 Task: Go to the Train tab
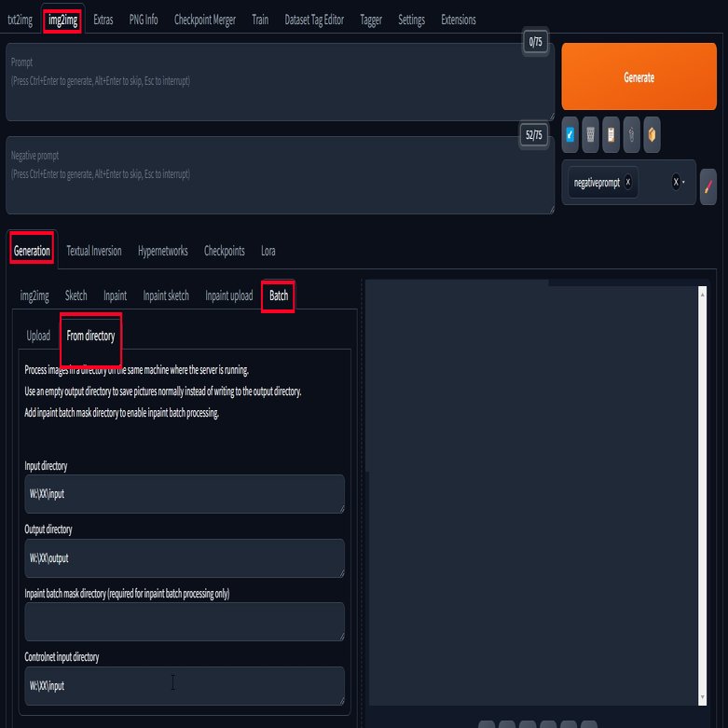click(260, 20)
